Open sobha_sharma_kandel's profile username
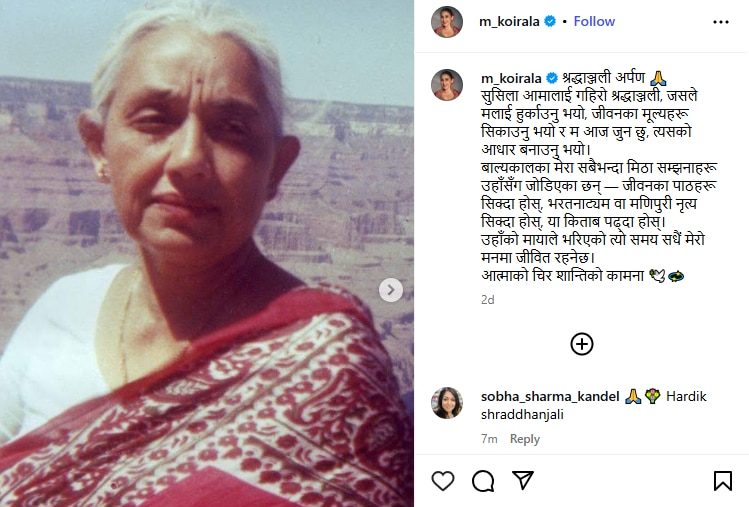Viewport: 749px width, 507px height. pos(550,397)
